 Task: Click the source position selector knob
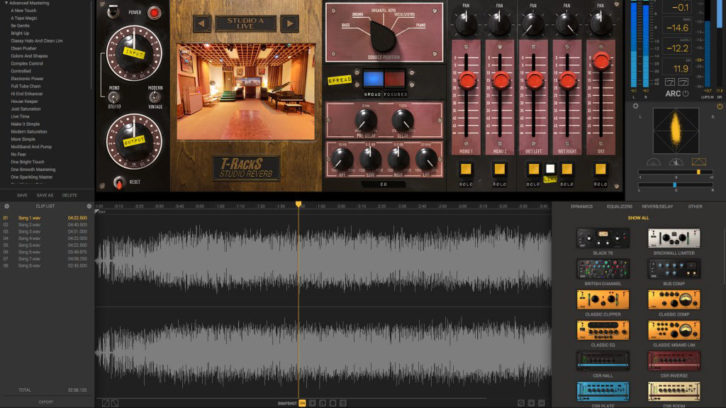(383, 36)
